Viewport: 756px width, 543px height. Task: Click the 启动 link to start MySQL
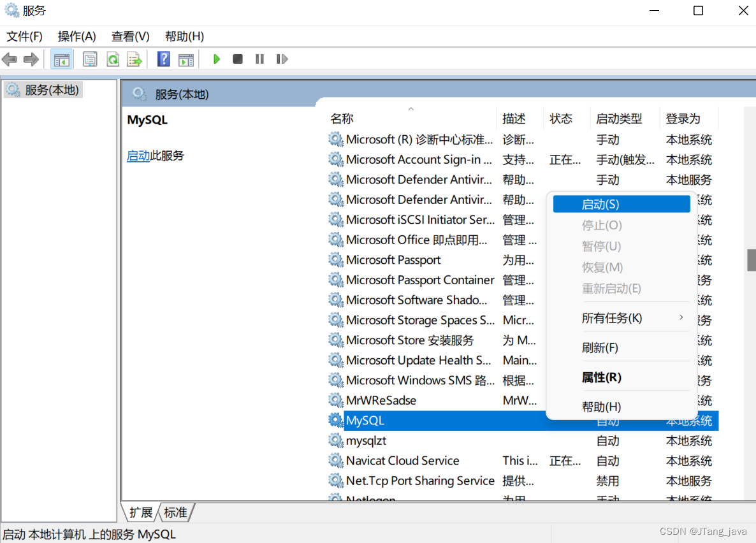coord(138,156)
